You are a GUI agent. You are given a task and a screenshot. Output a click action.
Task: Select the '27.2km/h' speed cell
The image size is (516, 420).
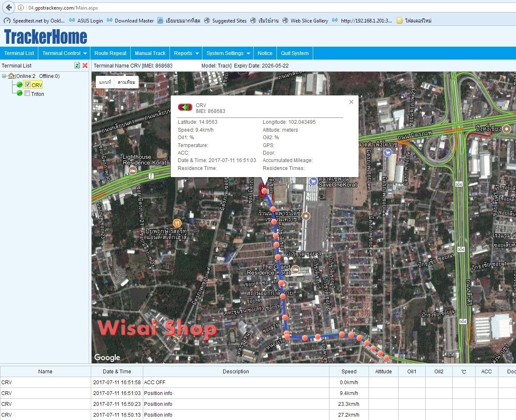349,415
